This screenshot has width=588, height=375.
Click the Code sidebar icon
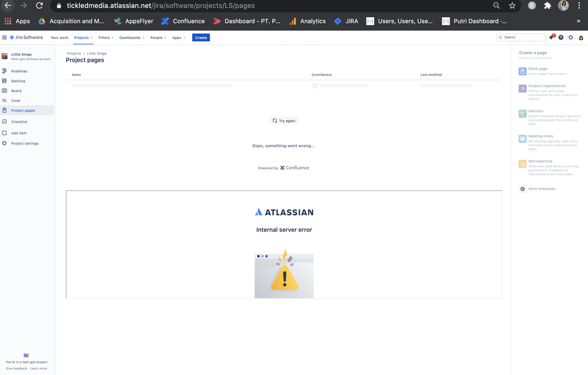[5, 101]
